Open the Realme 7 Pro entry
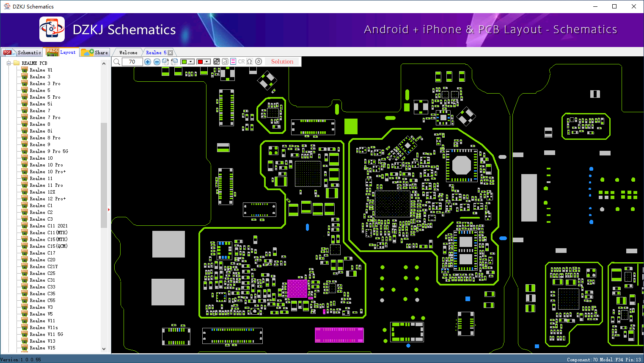Screen dimensions: 644x363 point(45,117)
